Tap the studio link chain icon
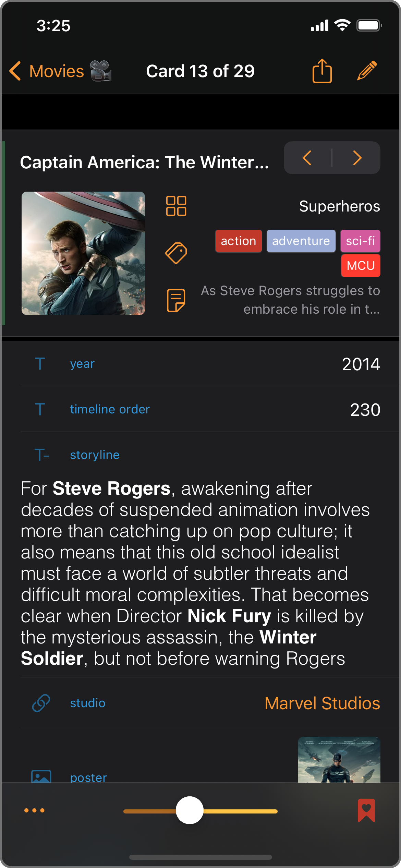Viewport: 401px width, 868px height. 41,703
